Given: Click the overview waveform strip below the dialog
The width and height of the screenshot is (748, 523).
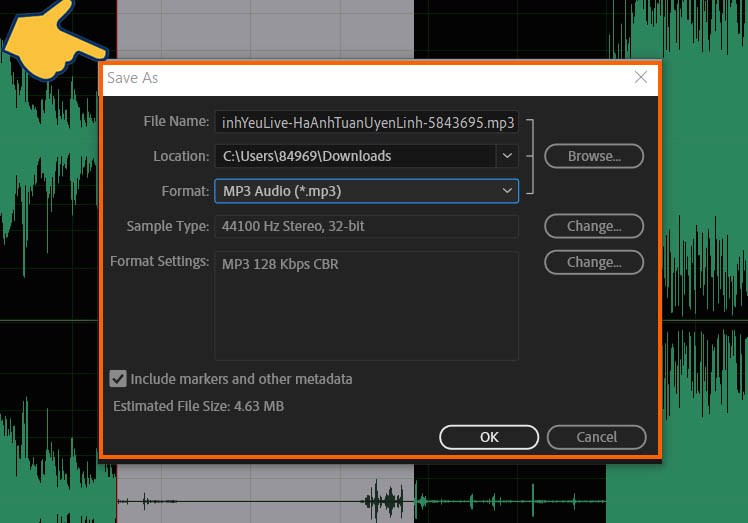Looking at the screenshot, I should [x=360, y=500].
